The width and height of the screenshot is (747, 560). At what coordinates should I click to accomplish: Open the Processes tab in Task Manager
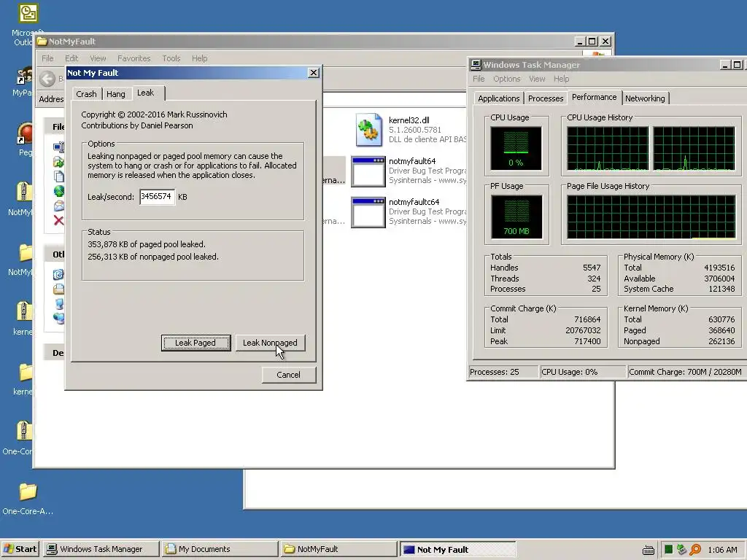tap(546, 98)
